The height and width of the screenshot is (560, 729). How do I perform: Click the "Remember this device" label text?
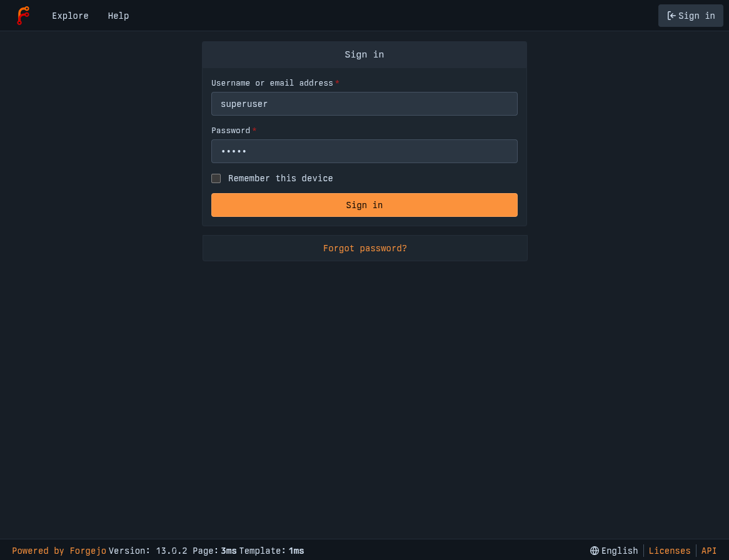tap(280, 179)
